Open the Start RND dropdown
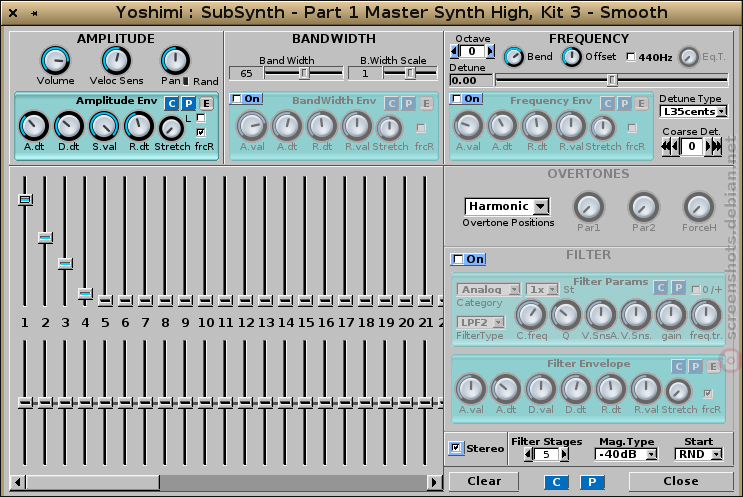Viewport: 743px width, 497px height. click(698, 454)
